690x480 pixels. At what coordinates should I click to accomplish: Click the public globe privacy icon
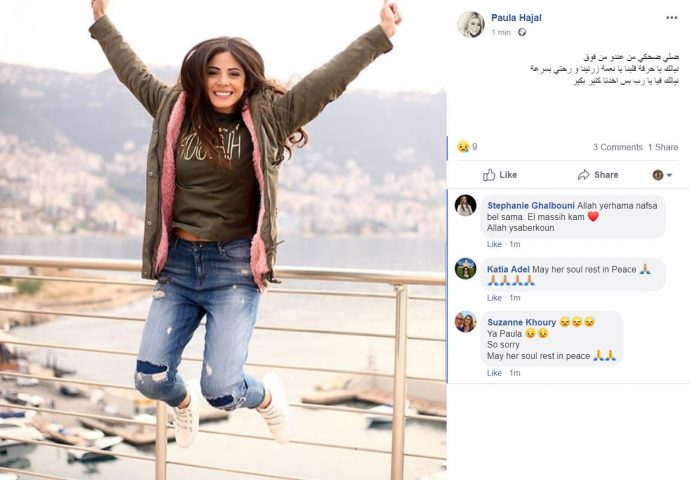tap(522, 32)
